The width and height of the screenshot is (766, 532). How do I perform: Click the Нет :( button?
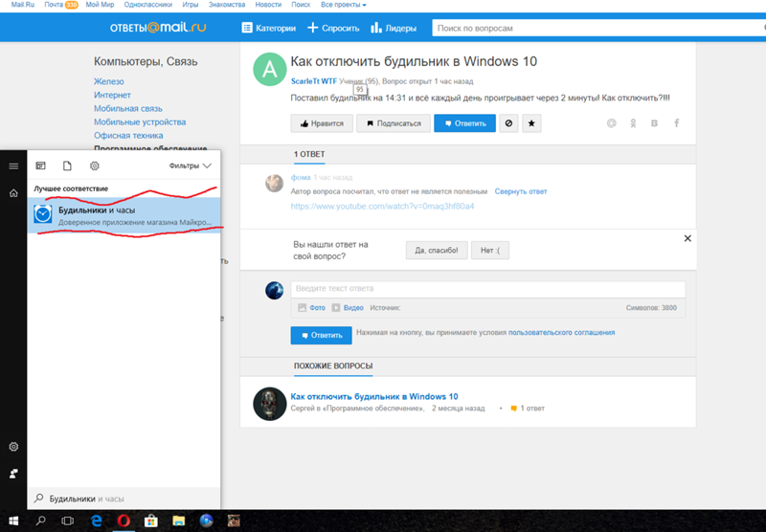click(490, 251)
